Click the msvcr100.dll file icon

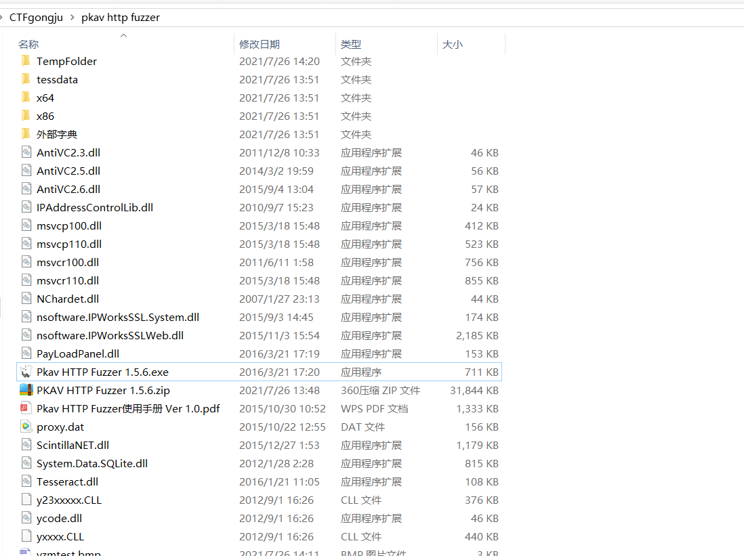(26, 262)
